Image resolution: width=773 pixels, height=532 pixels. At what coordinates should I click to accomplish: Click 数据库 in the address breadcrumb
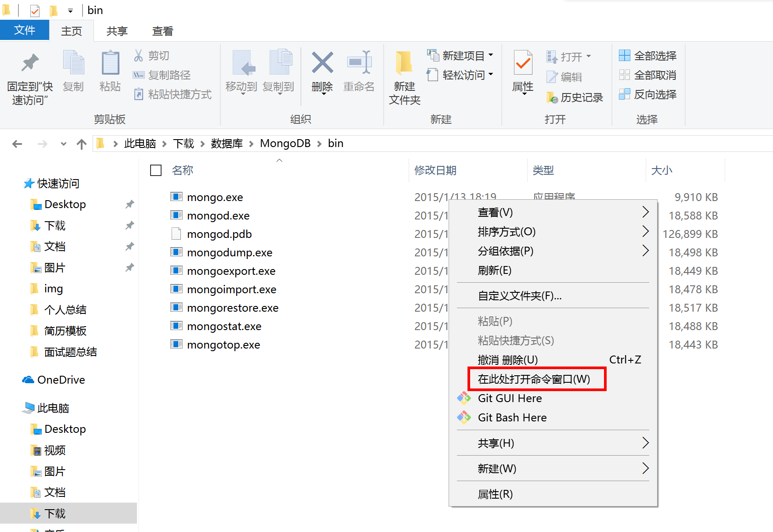pyautogui.click(x=227, y=144)
